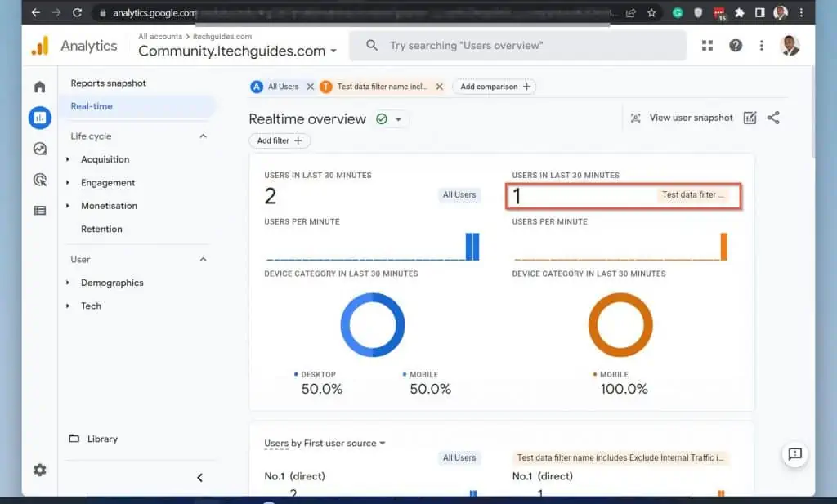Open the Explore icon in left rail
837x504 pixels.
click(39, 149)
